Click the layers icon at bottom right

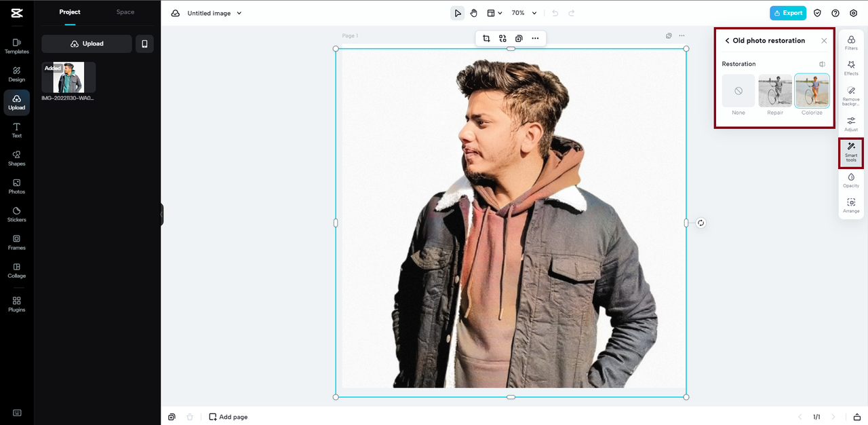(x=857, y=417)
